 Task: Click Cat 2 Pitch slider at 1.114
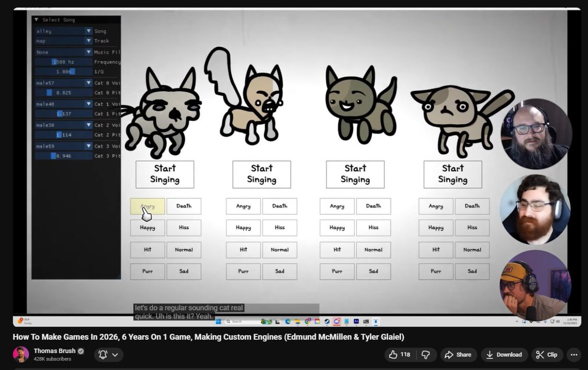[63, 135]
